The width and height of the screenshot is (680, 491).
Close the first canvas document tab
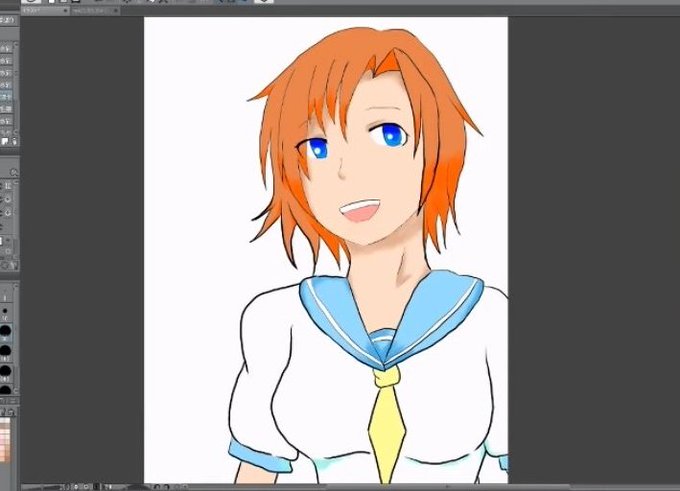[x=65, y=11]
